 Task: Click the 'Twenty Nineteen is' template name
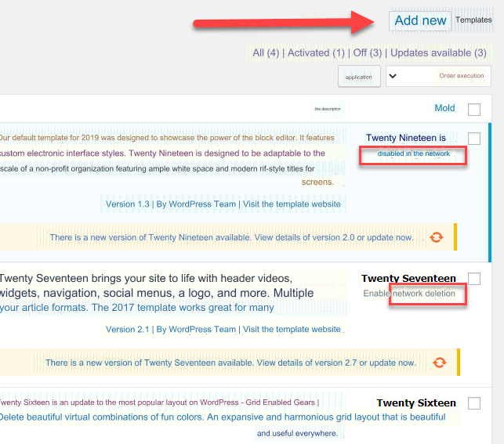tap(406, 138)
